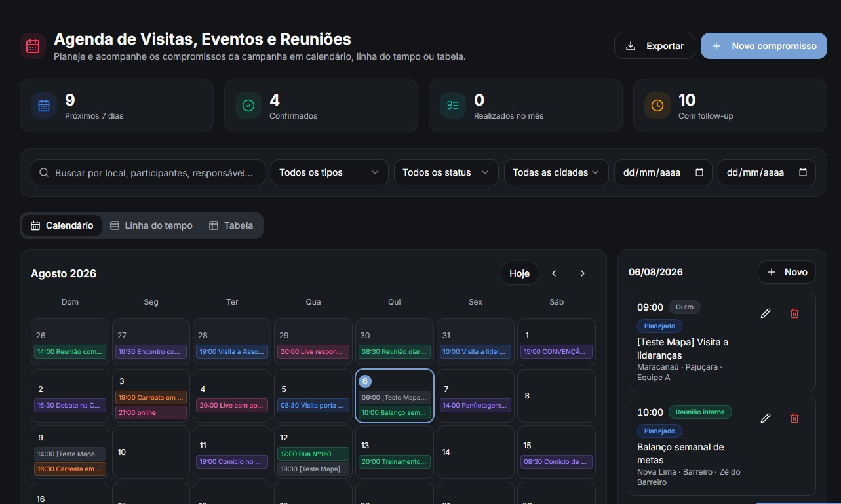Open the 17:00 Rua Nº150 event

click(313, 454)
